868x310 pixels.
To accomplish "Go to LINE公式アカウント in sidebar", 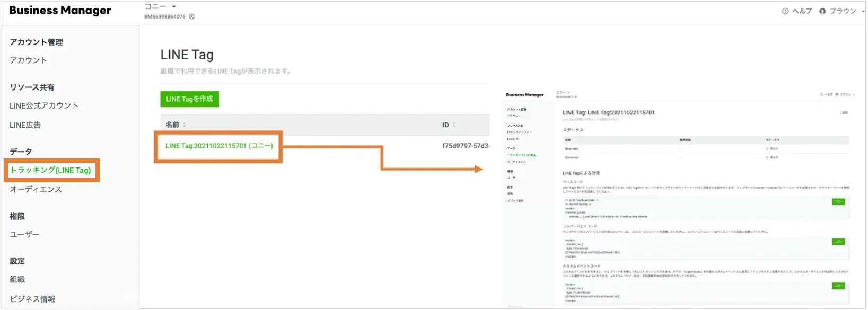I will click(x=44, y=106).
